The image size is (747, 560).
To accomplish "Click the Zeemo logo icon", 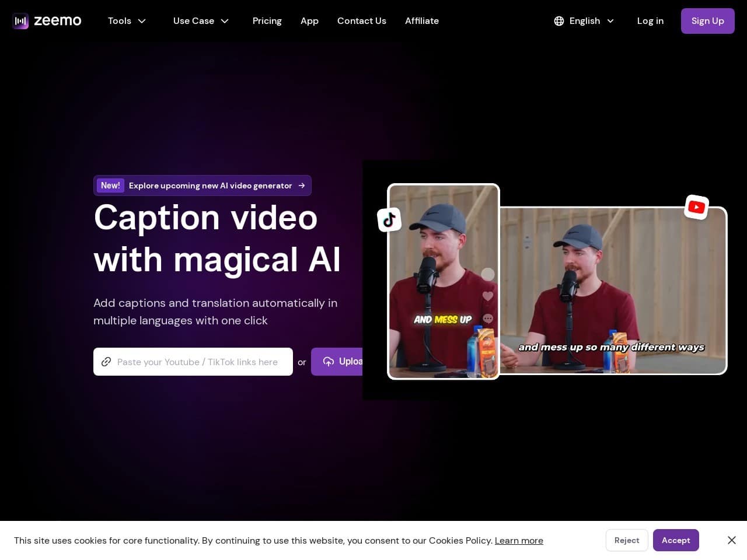I will 20,21.
